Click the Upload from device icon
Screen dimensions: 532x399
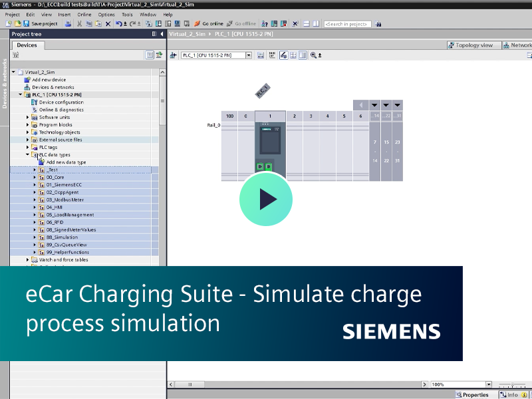pos(168,24)
